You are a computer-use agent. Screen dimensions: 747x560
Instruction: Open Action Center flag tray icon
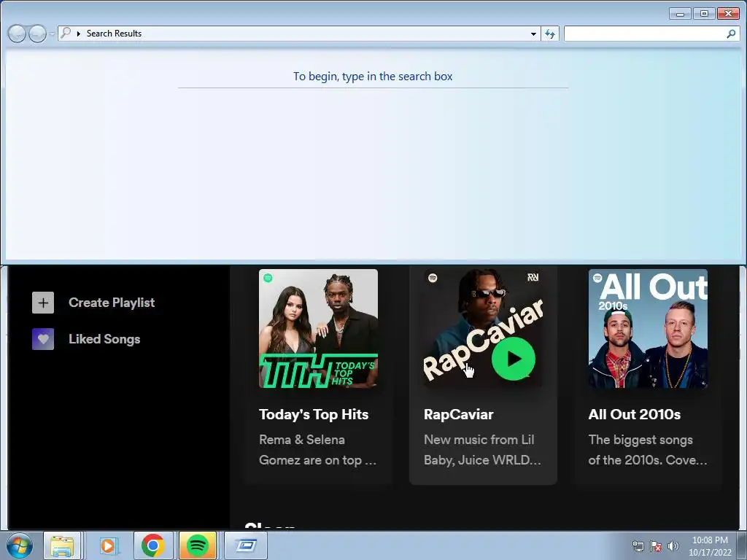tap(656, 546)
